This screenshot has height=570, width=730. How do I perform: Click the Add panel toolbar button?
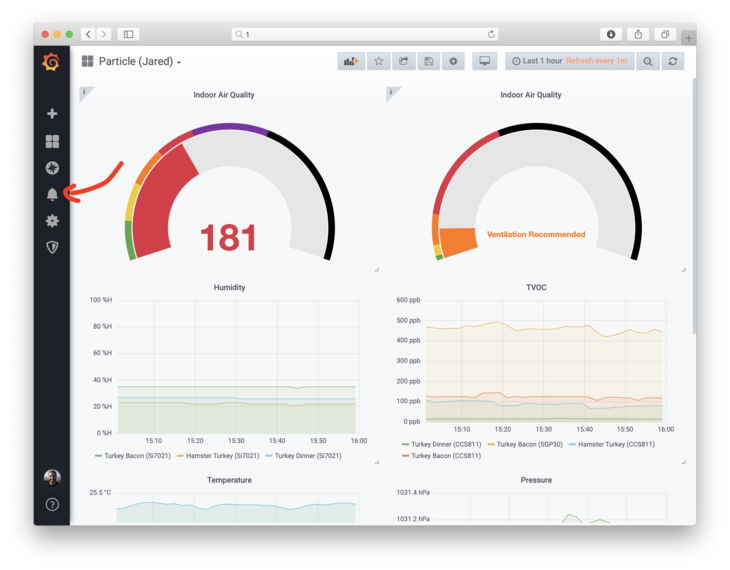pos(351,61)
